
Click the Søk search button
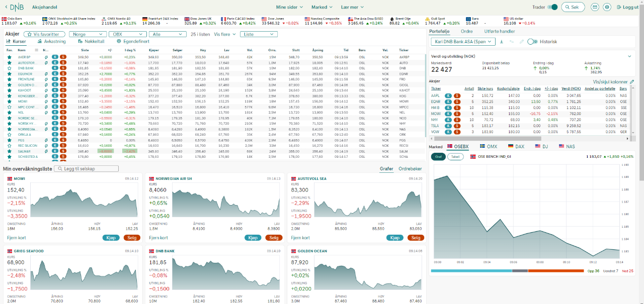click(x=574, y=7)
